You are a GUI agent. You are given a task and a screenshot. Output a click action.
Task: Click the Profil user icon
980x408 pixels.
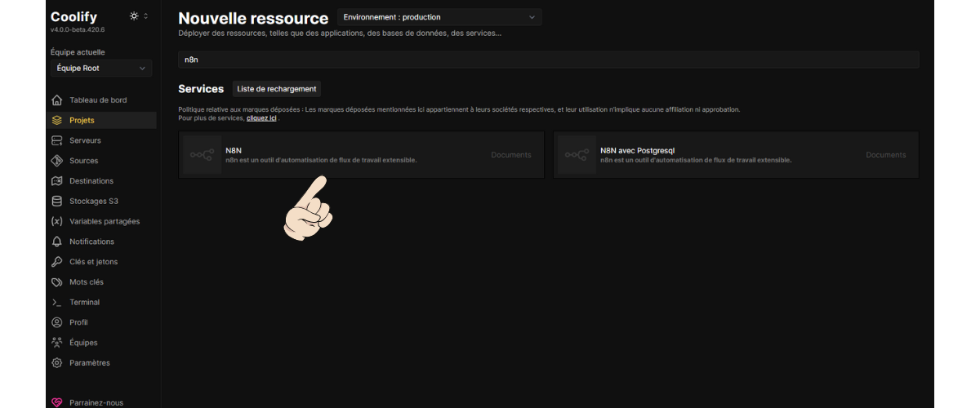pyautogui.click(x=56, y=322)
